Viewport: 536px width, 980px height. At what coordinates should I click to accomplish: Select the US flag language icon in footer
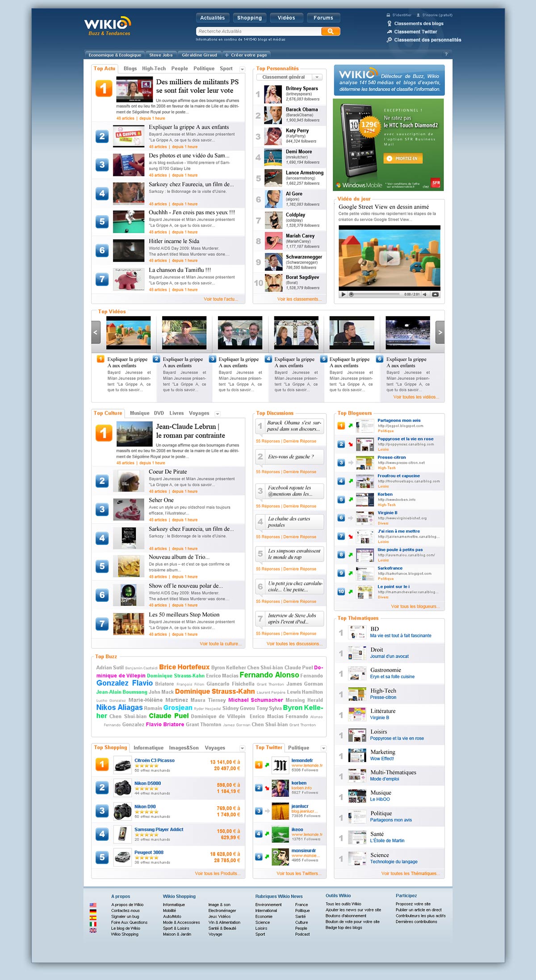[93, 905]
